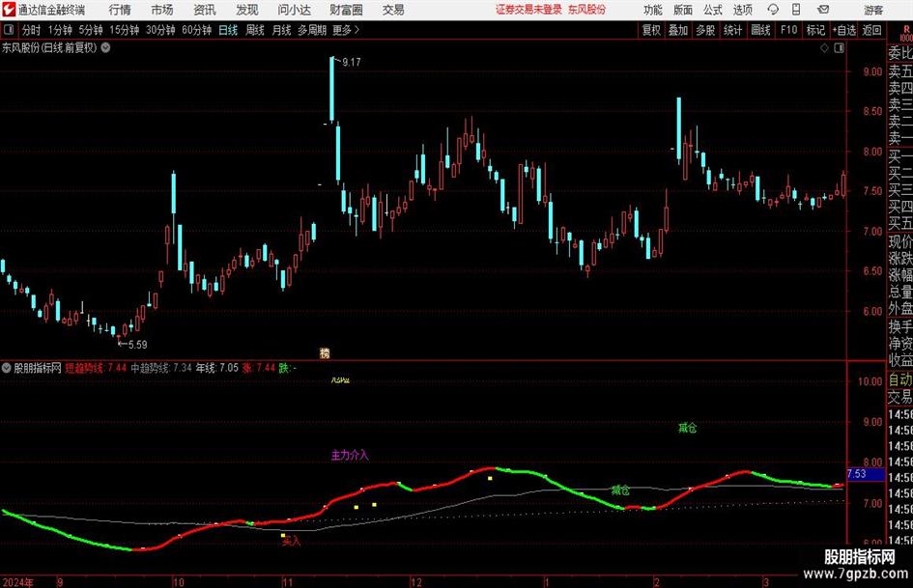Click the headset customer service icon
Image resolution: width=913 pixels, height=588 pixels.
(x=773, y=10)
